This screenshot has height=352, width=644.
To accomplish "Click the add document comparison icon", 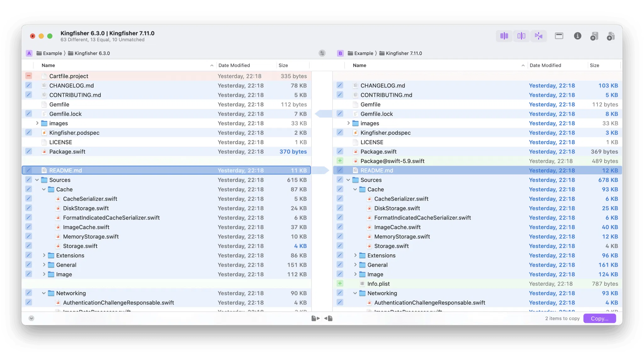I will point(611,36).
